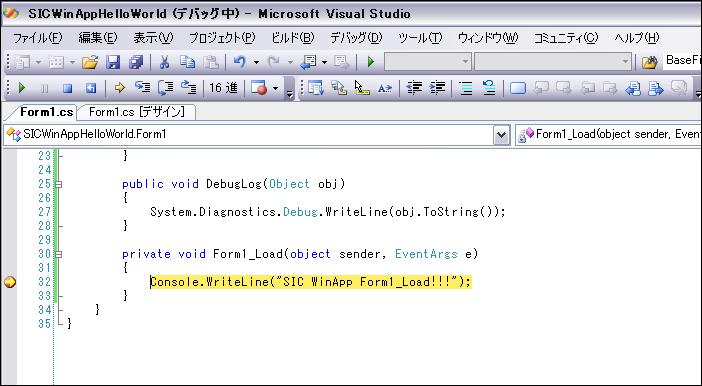Click the Cut scissors icon
Viewport: 702px width, 386px height.
point(164,62)
